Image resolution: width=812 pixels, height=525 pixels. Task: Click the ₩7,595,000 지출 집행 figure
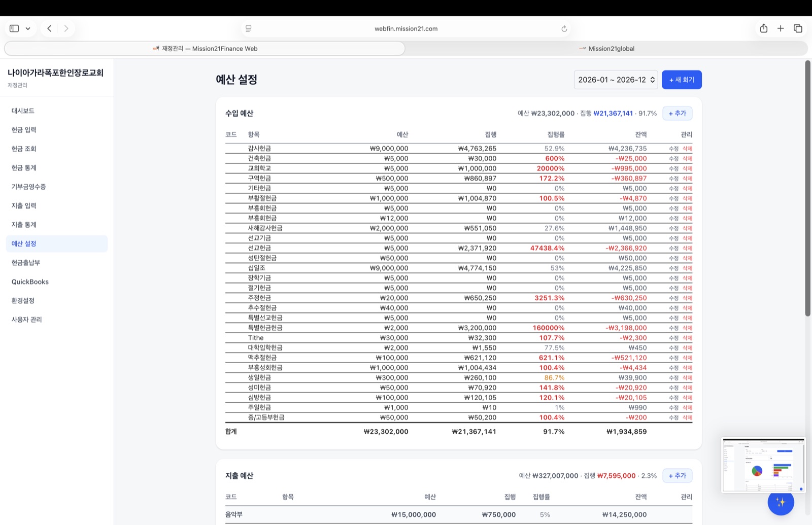click(616, 476)
